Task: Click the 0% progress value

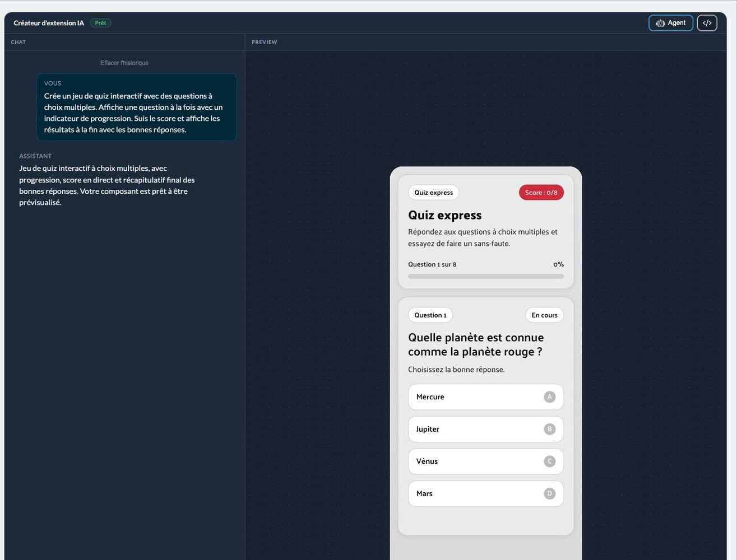Action: click(x=559, y=264)
